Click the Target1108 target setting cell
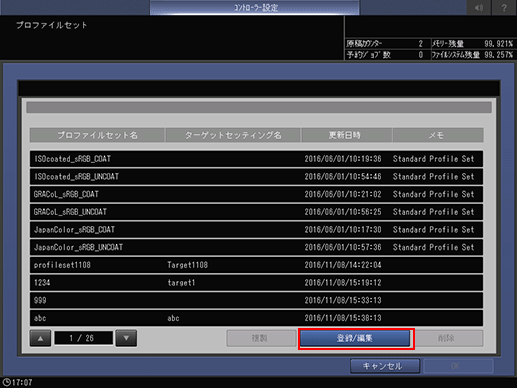The image size is (517, 388). [187, 265]
